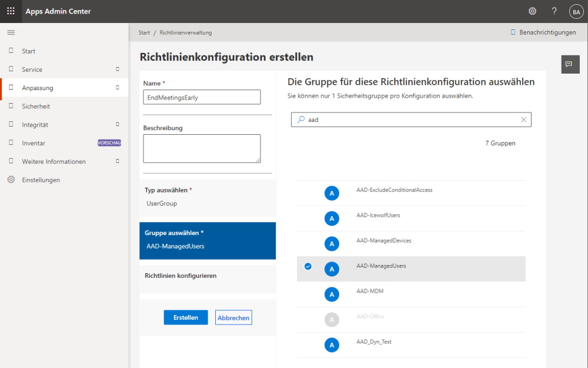
Task: Click the 7 Gruppen count text
Action: 500,143
